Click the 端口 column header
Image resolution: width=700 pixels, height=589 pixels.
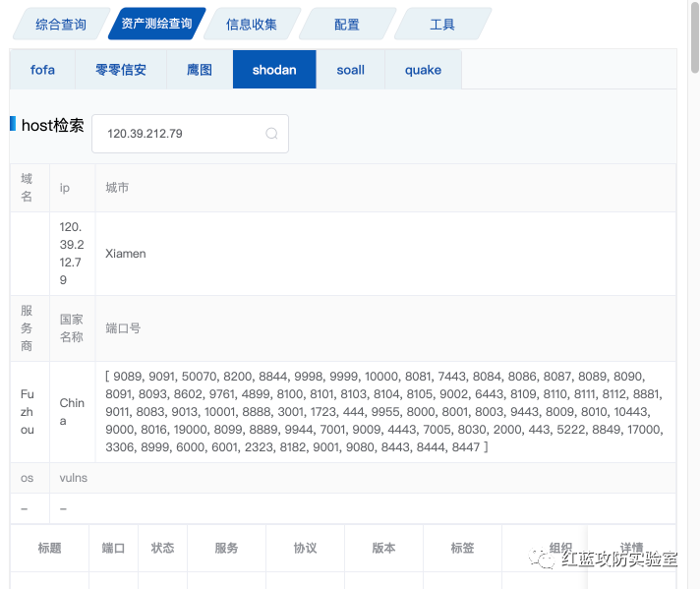pyautogui.click(x=113, y=548)
